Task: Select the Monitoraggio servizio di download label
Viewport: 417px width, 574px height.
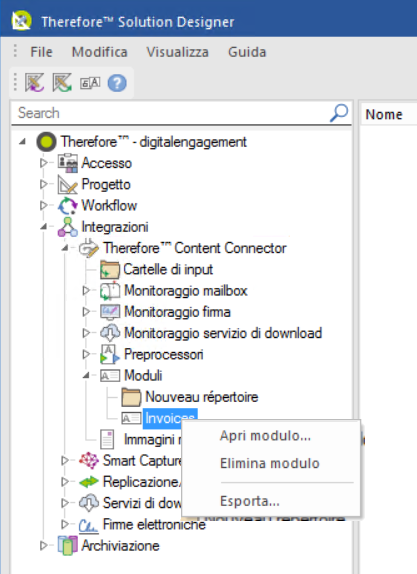Action: [223, 333]
